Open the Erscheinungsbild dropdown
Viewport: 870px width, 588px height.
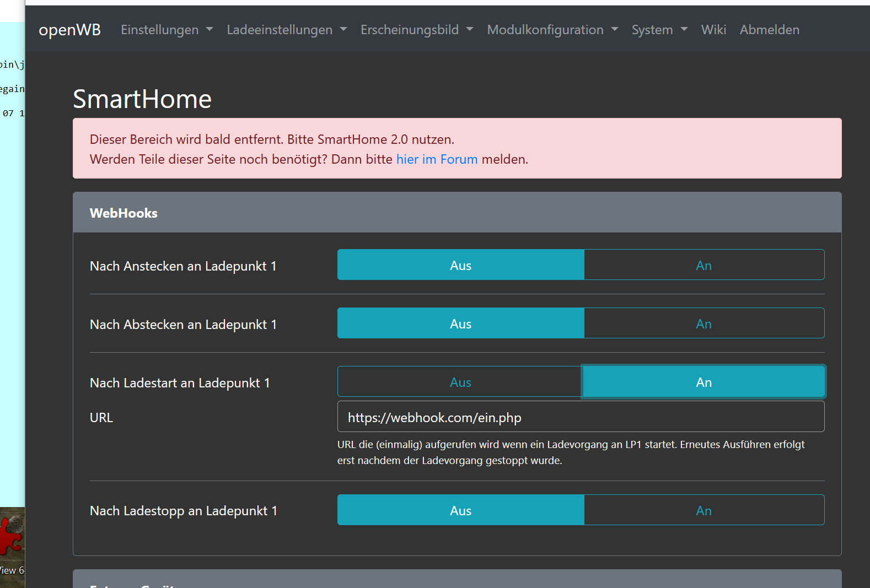pos(417,30)
